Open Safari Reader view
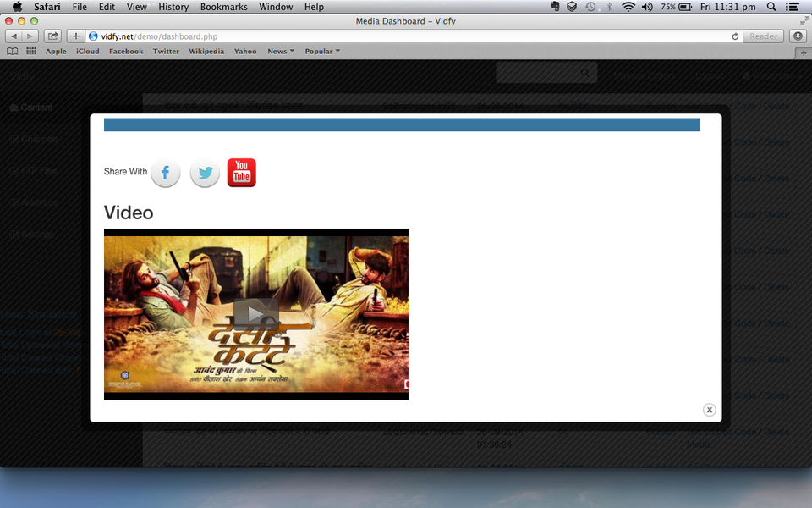The width and height of the screenshot is (812, 508). click(x=763, y=36)
